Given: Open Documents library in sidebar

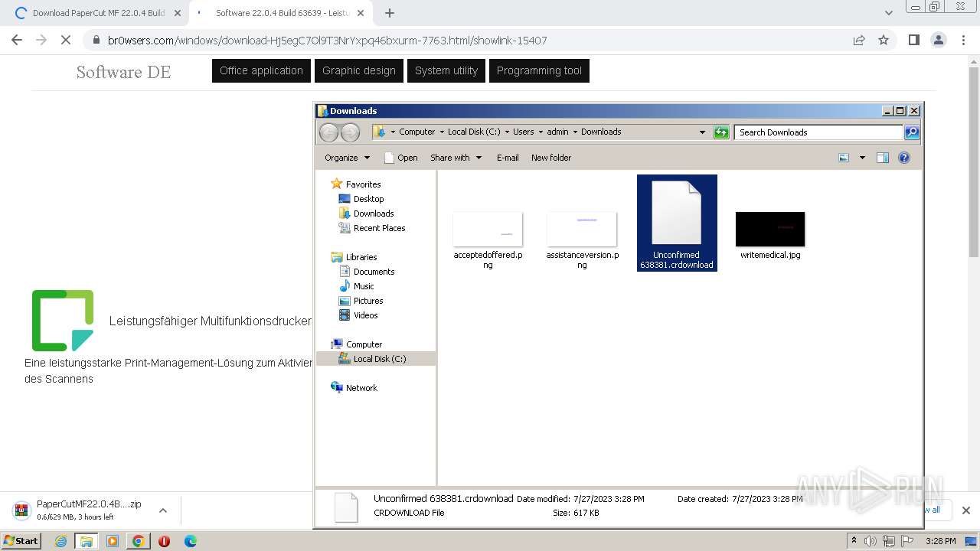Looking at the screenshot, I should coord(374,272).
